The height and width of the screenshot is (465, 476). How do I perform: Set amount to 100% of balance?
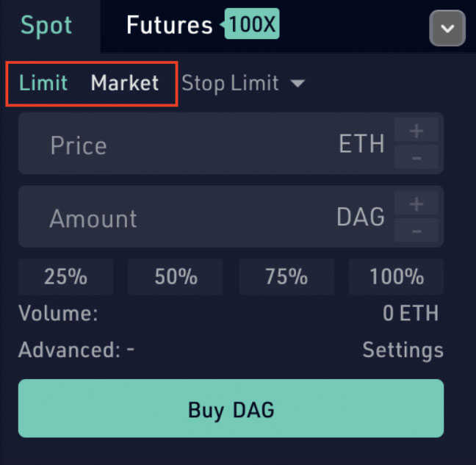[397, 277]
